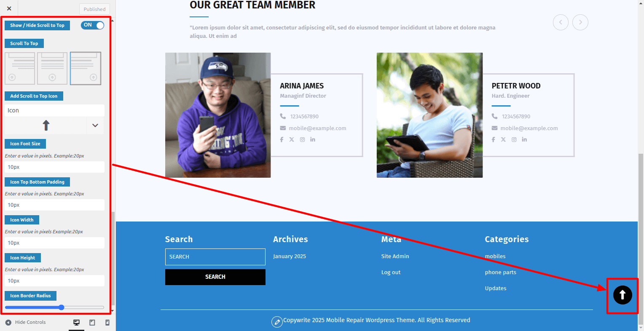
Task: Go to next team member slide
Action: pyautogui.click(x=580, y=22)
